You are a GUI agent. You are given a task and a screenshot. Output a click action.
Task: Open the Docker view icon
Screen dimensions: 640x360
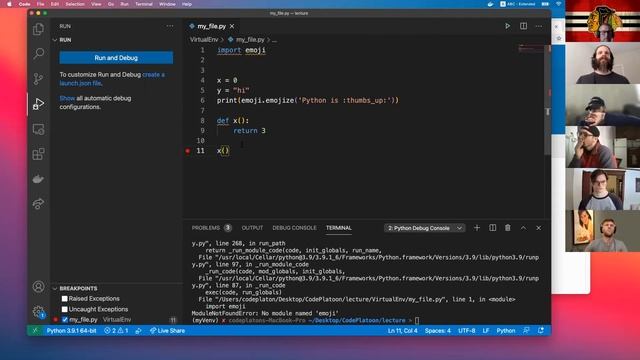tap(38, 179)
